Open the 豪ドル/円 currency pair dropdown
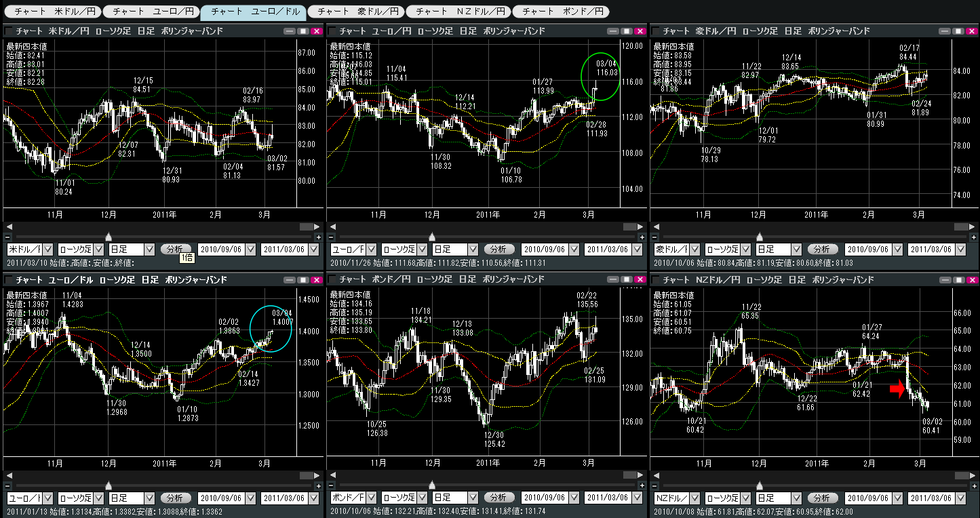The height and width of the screenshot is (518, 980). click(694, 250)
